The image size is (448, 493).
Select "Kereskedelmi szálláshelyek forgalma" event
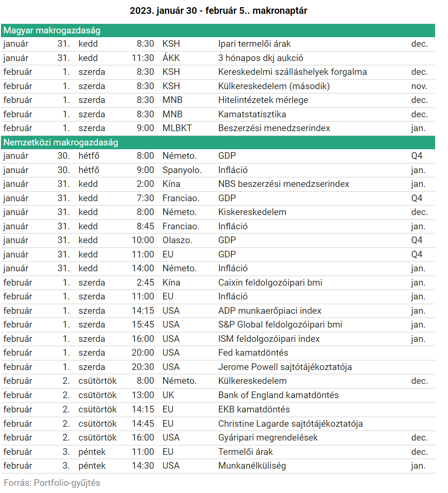292,72
